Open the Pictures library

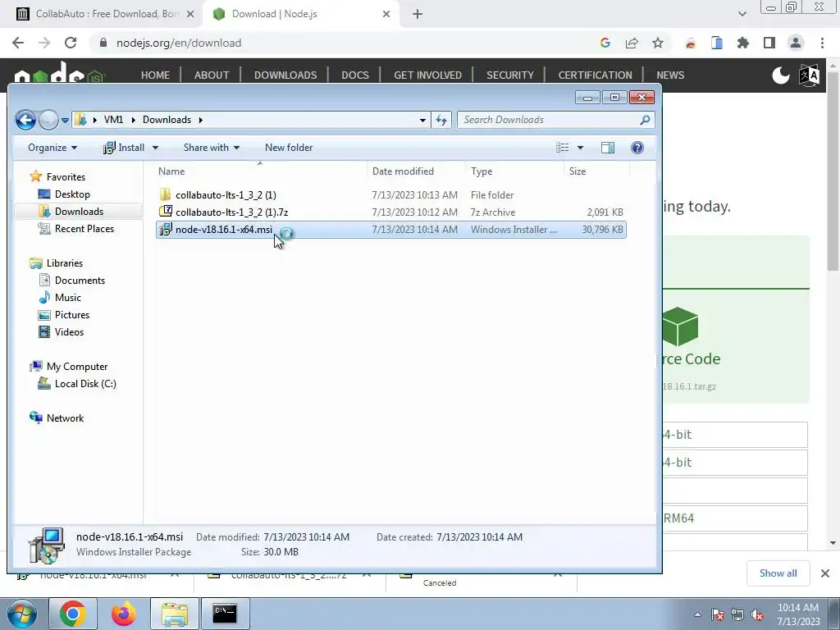(x=72, y=315)
